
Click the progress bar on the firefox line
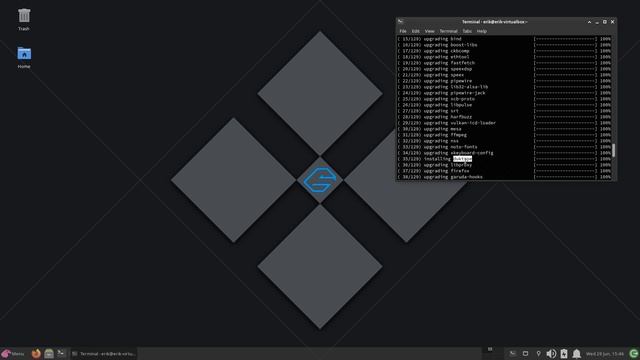[x=565, y=171]
